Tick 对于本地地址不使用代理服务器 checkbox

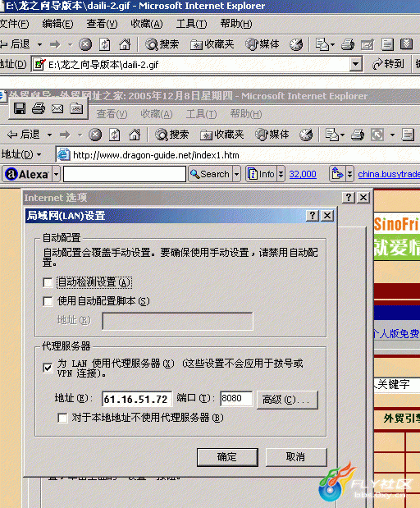point(62,418)
